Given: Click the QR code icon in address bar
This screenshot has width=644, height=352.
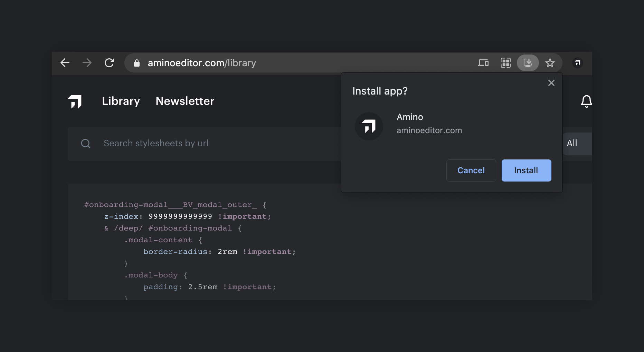Looking at the screenshot, I should [505, 63].
